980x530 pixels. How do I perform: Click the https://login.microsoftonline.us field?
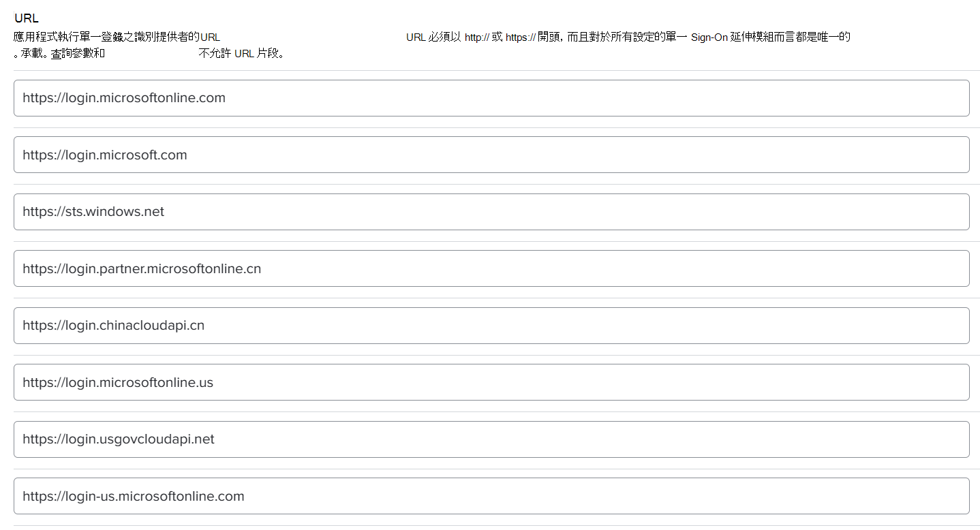pos(491,382)
